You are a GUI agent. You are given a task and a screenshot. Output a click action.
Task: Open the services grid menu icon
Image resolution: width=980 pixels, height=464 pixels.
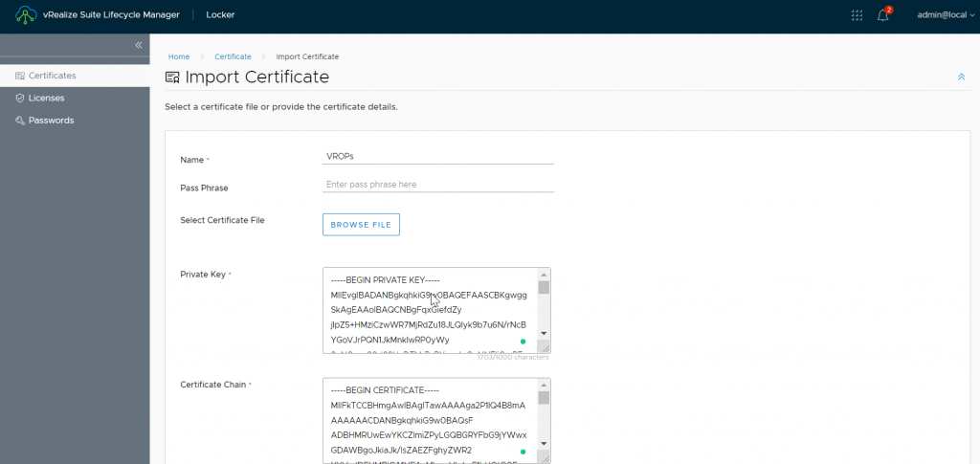[857, 15]
